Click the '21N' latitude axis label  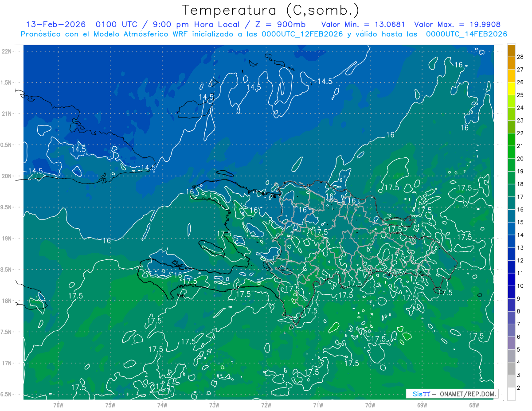tap(7, 114)
